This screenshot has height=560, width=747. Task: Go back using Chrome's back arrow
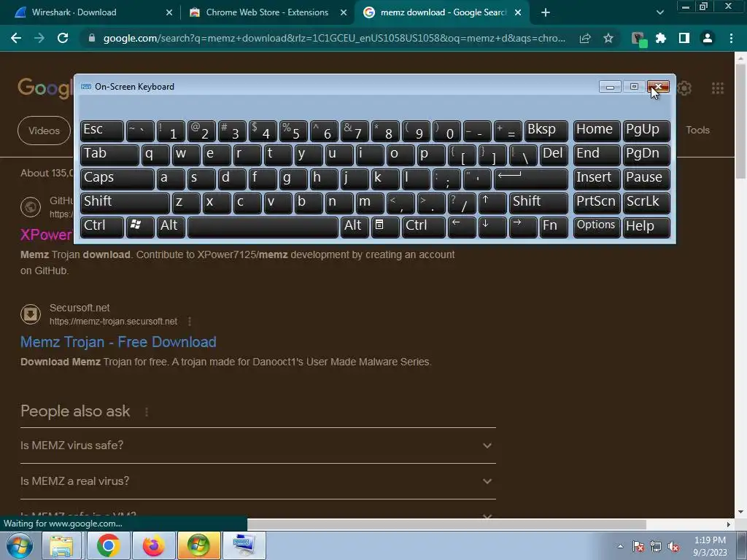click(16, 38)
